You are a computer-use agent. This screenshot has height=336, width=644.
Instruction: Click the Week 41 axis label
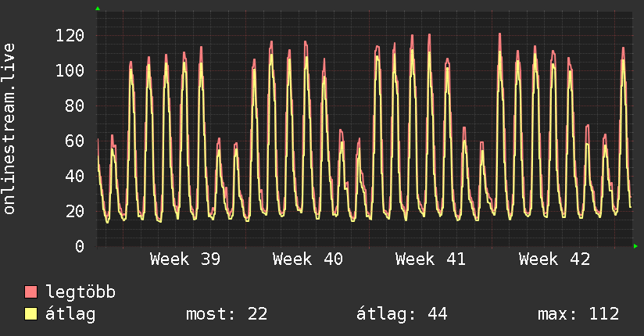(x=431, y=259)
